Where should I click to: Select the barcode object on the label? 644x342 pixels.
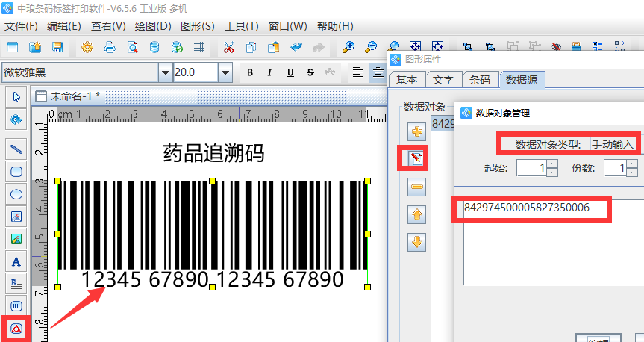(213, 234)
